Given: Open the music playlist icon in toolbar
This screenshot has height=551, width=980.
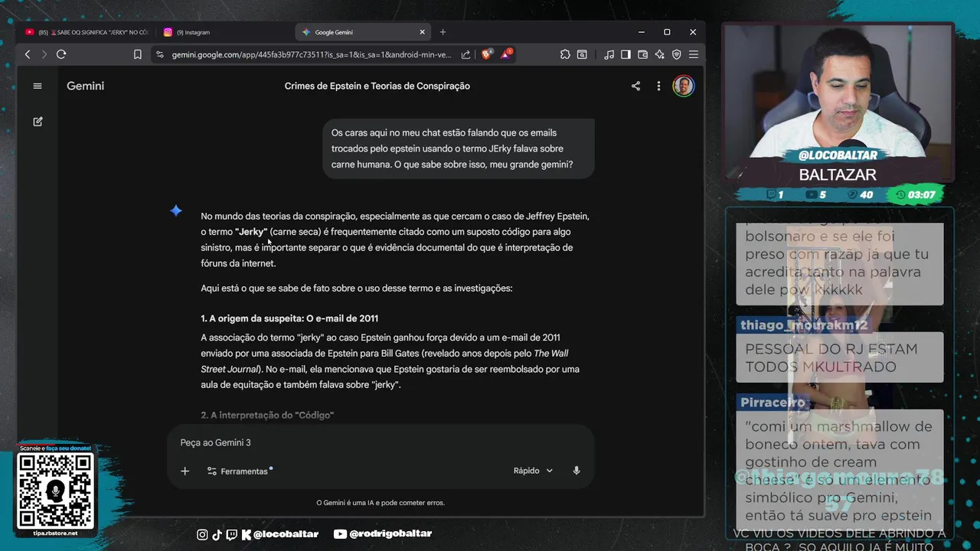Looking at the screenshot, I should pos(609,54).
